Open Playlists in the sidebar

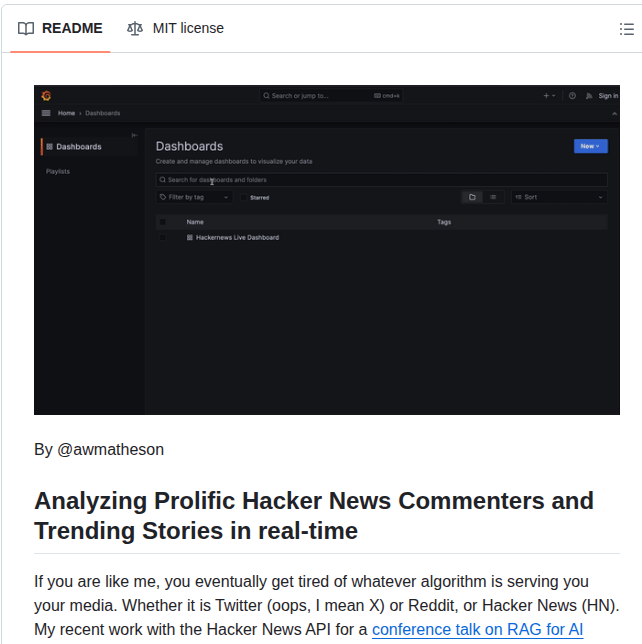pyautogui.click(x=58, y=171)
